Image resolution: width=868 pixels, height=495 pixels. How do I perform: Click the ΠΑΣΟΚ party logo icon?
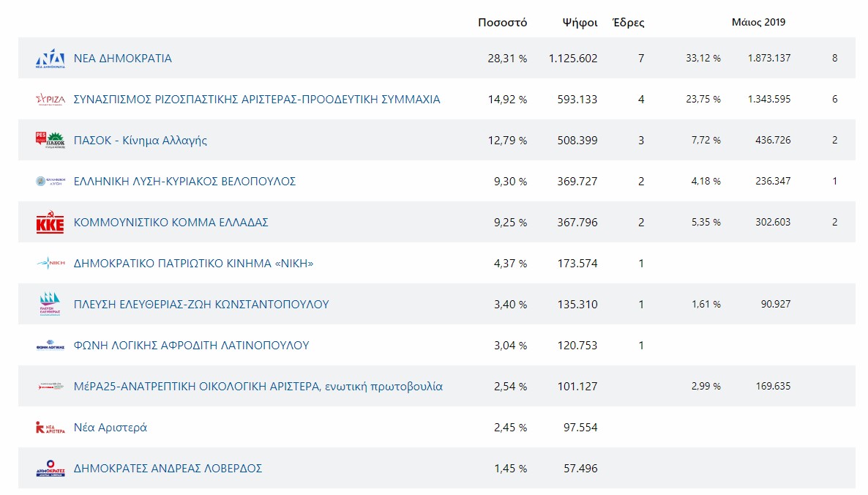[50, 140]
